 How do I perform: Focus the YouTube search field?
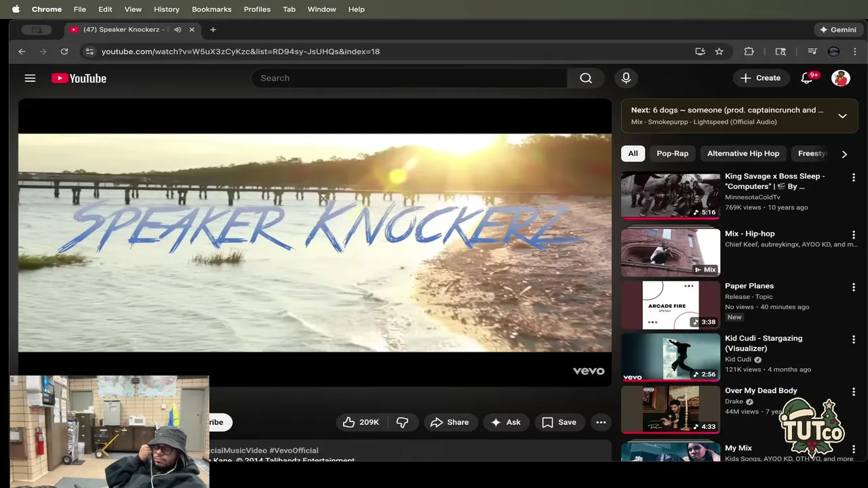point(409,78)
